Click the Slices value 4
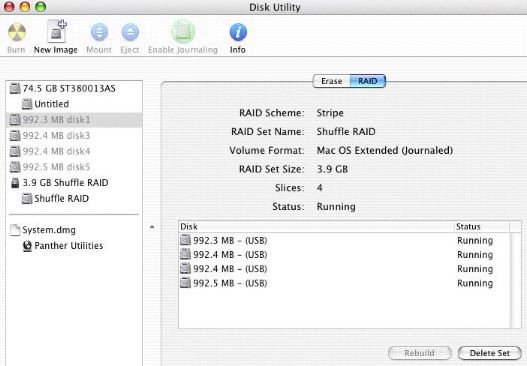This screenshot has height=366, width=527. (x=319, y=188)
